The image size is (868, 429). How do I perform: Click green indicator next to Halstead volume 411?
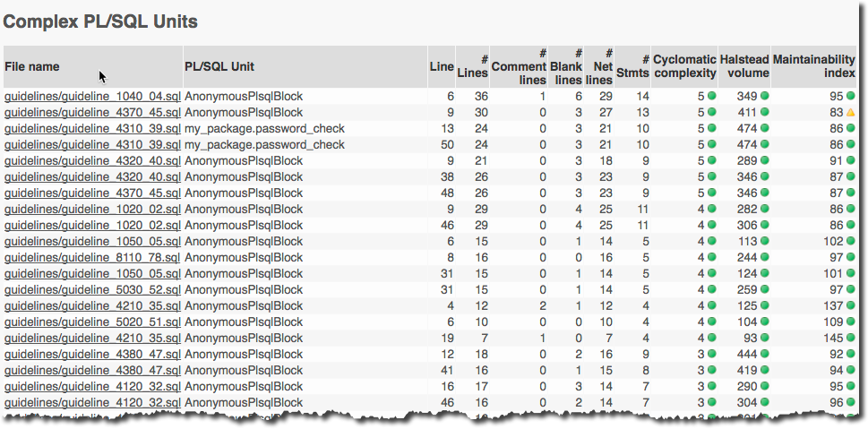764,113
